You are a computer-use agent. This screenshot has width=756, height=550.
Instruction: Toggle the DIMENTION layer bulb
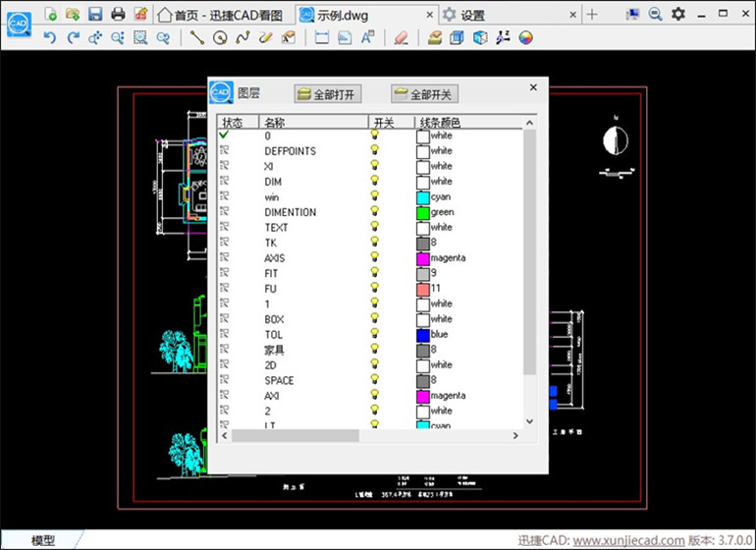pos(375,212)
